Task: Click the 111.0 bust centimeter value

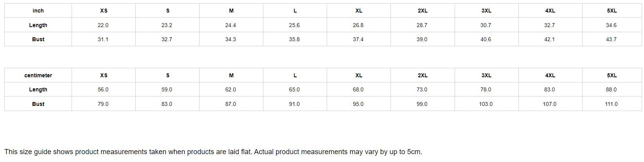Action: tap(611, 104)
